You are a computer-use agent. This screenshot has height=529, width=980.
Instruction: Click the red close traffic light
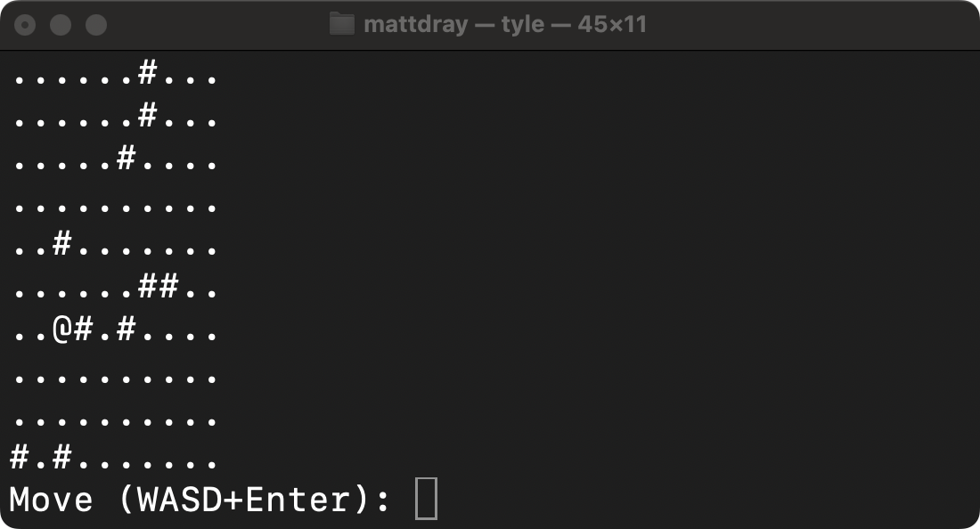[25, 24]
